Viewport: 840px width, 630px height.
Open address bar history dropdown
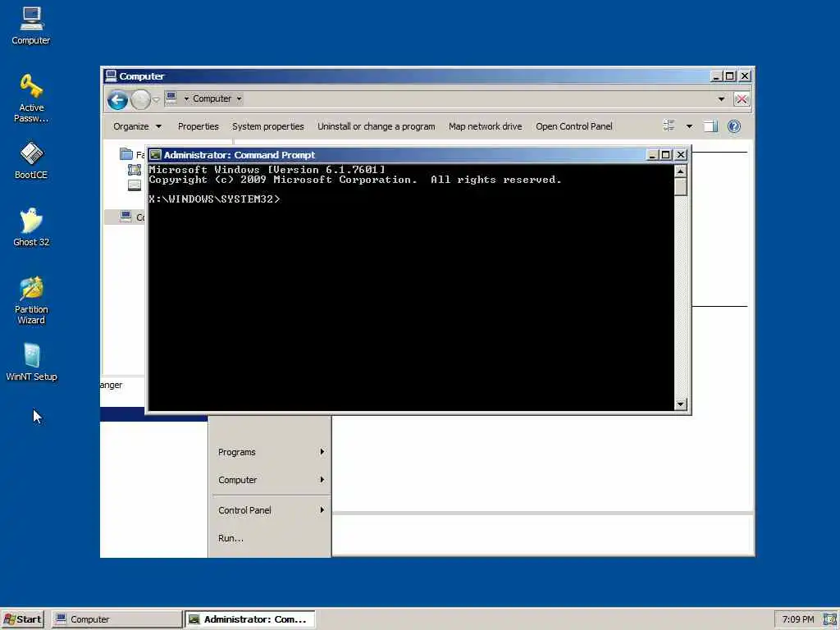click(721, 99)
